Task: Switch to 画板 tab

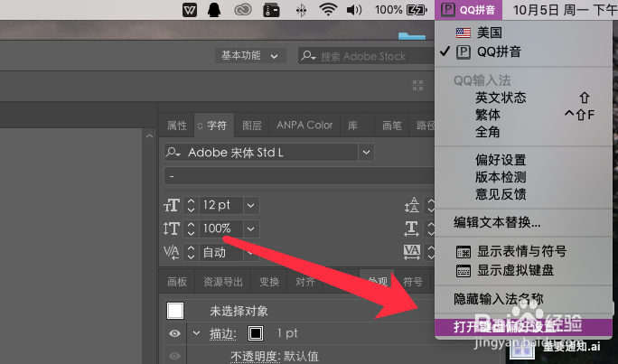Action: point(177,282)
